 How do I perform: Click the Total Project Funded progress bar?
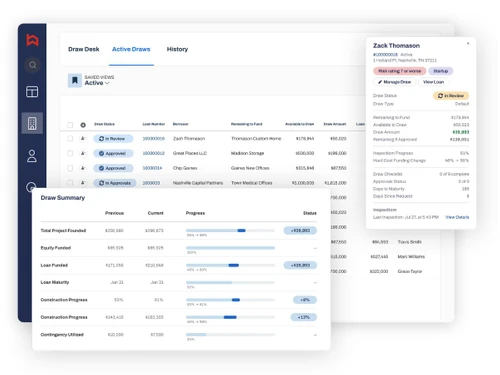pos(230,230)
